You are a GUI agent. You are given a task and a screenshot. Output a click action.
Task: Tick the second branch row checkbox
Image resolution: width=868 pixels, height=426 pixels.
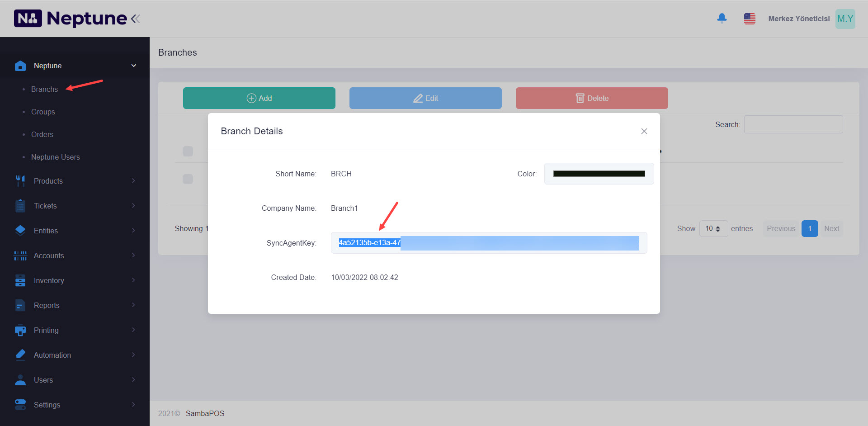pyautogui.click(x=188, y=179)
